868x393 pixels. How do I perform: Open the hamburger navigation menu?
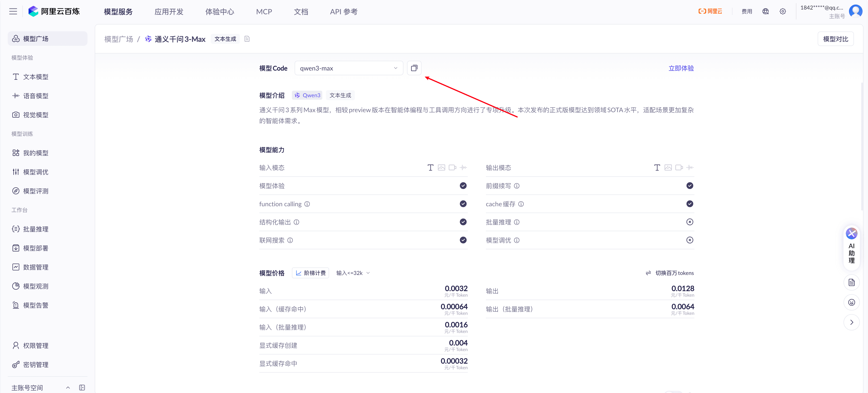(13, 11)
